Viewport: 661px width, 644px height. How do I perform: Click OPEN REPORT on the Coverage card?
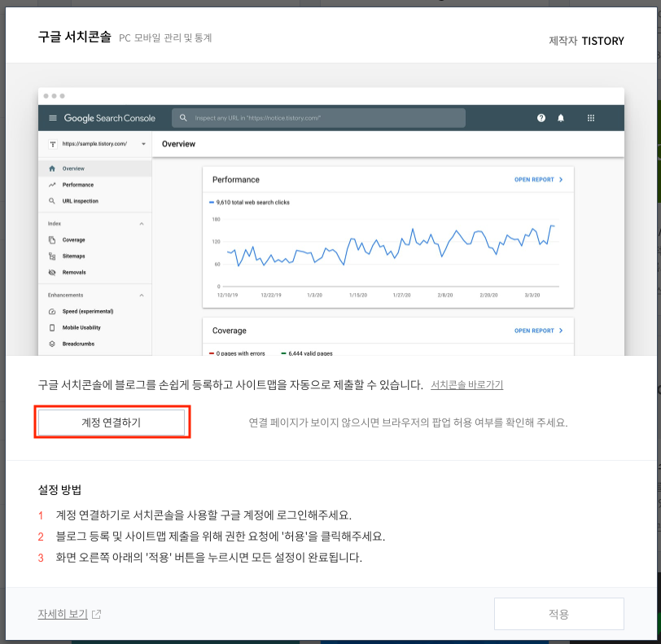click(538, 331)
